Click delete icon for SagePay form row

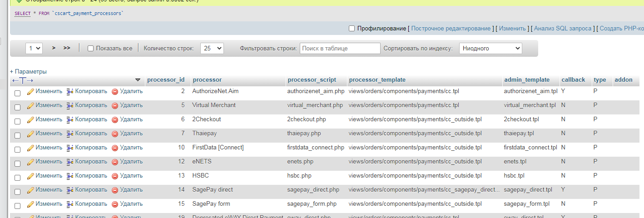click(115, 204)
